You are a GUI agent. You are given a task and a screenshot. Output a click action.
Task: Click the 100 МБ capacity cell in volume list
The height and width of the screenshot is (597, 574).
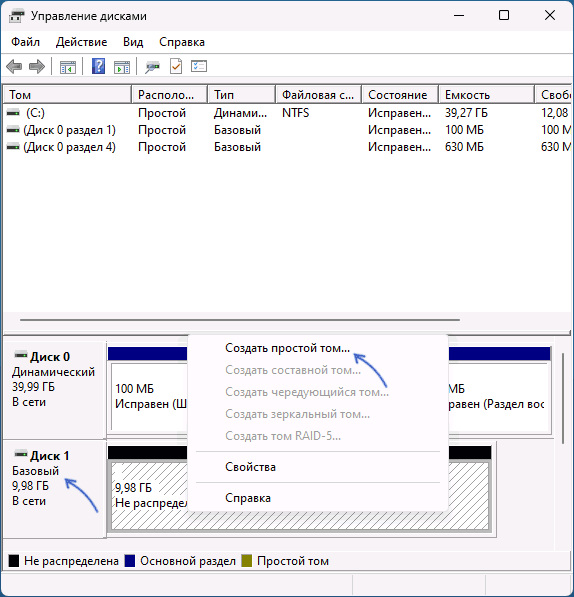(464, 130)
